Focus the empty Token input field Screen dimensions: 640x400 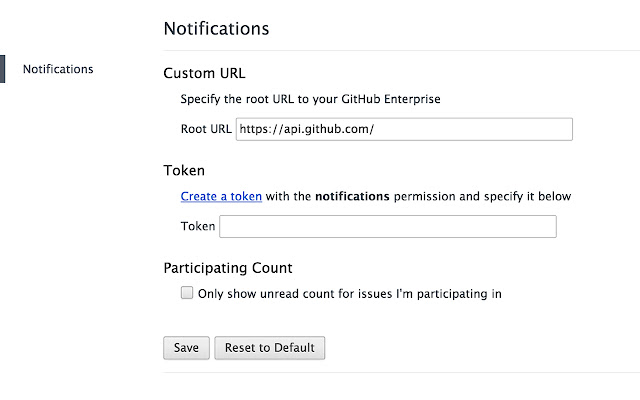pyautogui.click(x=387, y=227)
